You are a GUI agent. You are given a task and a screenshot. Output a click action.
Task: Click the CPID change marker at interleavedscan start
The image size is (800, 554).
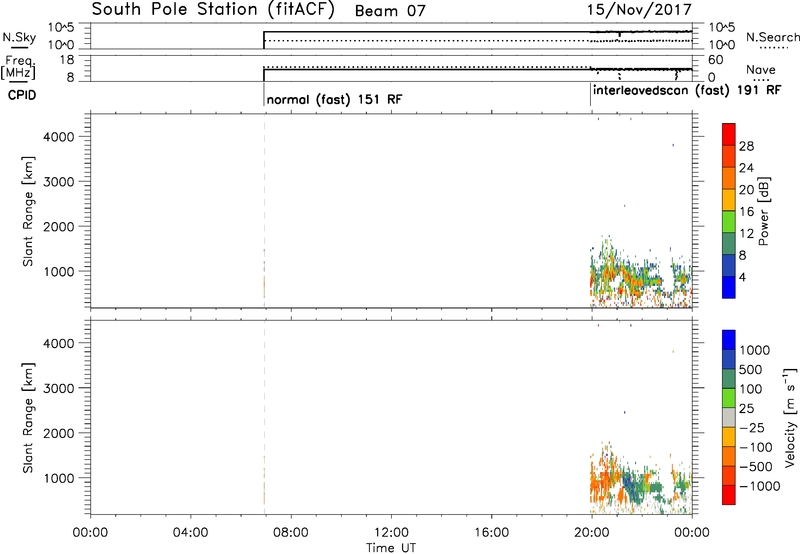coord(591,94)
